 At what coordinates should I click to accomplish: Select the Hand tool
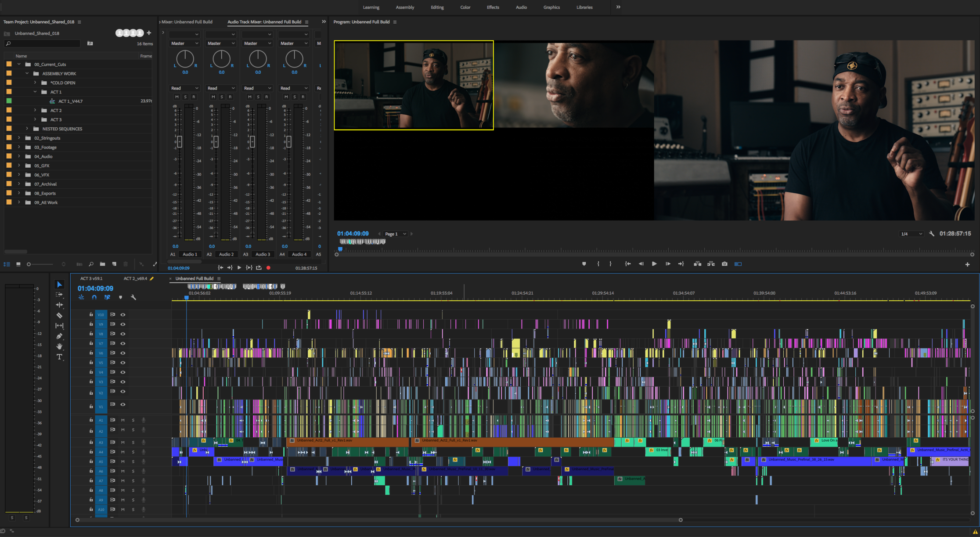coord(59,346)
